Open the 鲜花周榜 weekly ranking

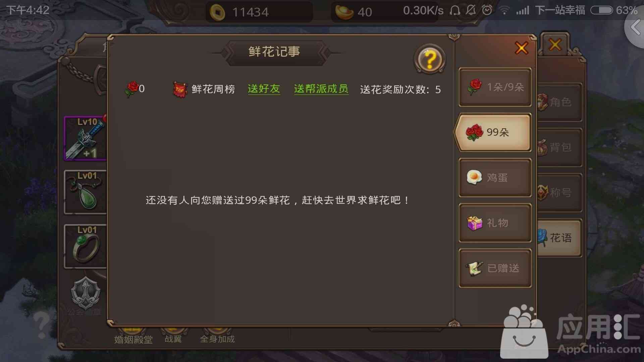pos(204,89)
